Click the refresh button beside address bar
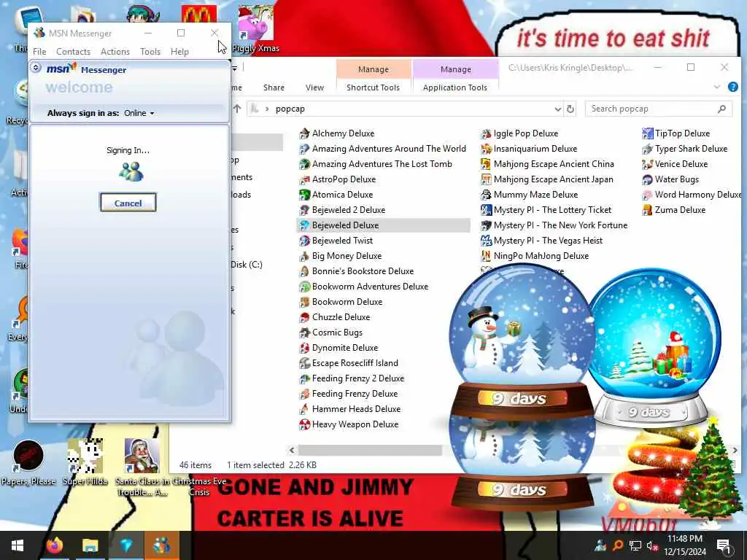 click(x=570, y=109)
